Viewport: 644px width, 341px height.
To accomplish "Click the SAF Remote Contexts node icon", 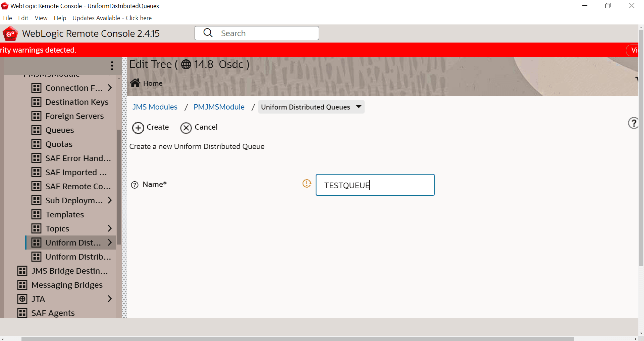I will click(36, 186).
